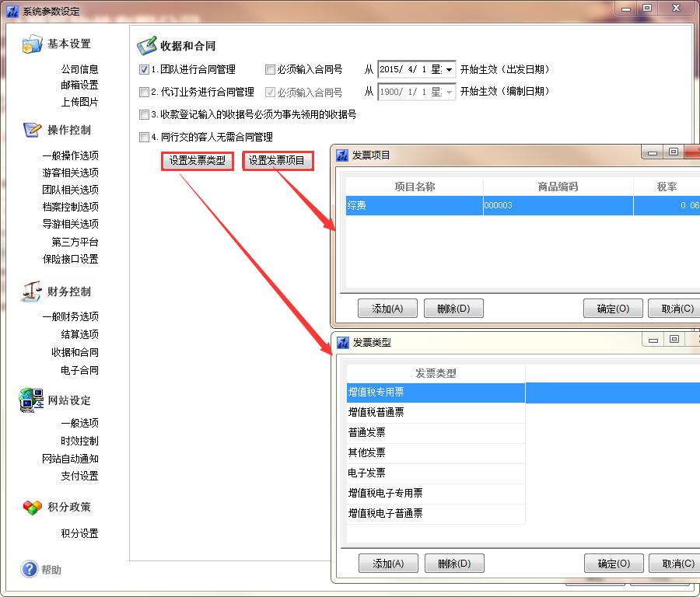This screenshot has width=700, height=597.
Task: Click the 积分政策 colored cubes icon
Action: [x=32, y=507]
